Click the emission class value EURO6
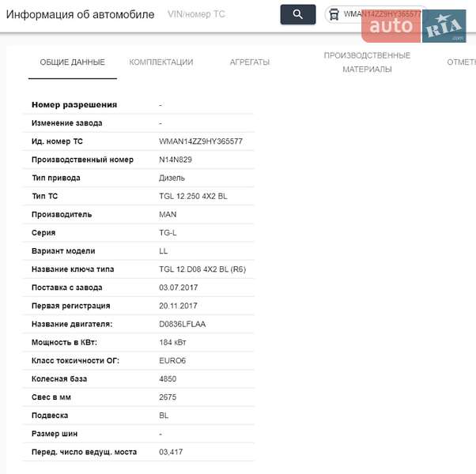This screenshot has width=476, height=474. 172,360
